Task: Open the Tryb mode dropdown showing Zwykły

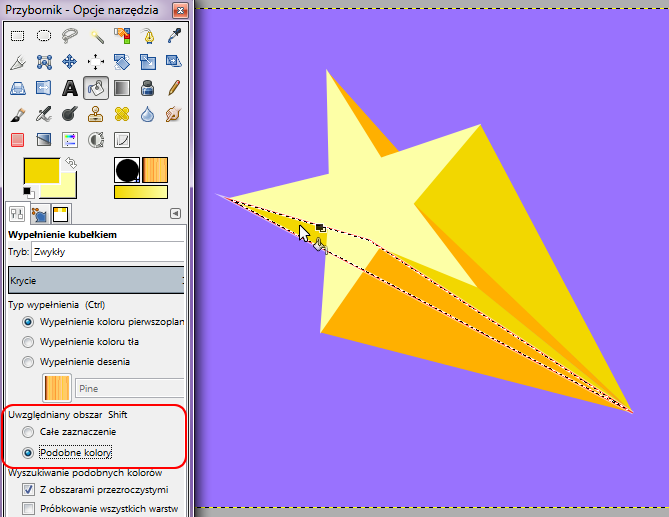Action: pyautogui.click(x=108, y=251)
